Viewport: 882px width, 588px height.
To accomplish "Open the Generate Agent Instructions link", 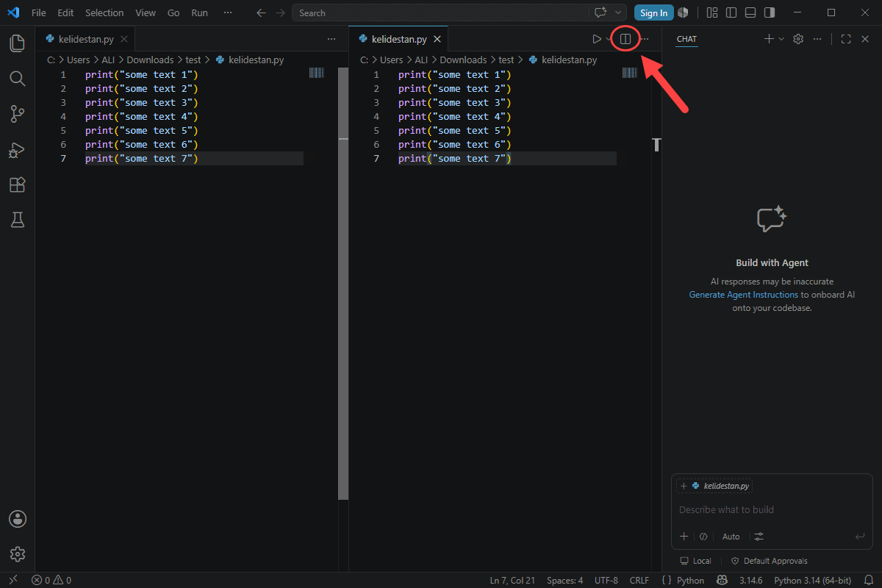I will click(x=743, y=295).
